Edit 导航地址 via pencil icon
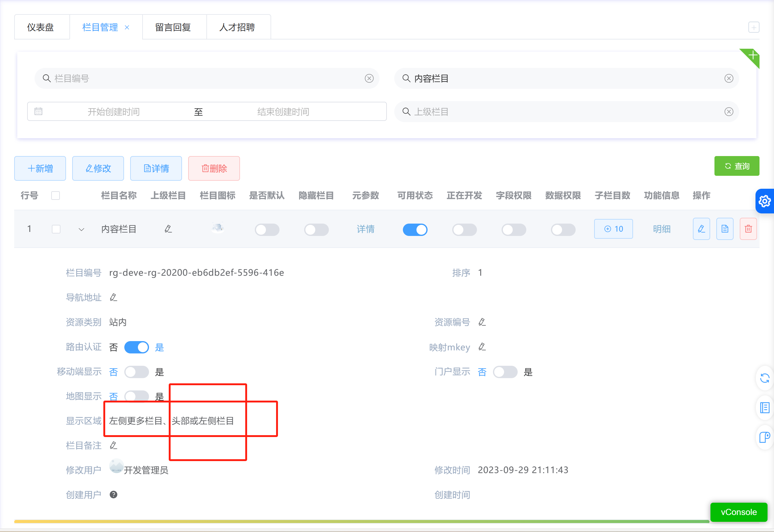This screenshot has height=532, width=774. point(113,297)
